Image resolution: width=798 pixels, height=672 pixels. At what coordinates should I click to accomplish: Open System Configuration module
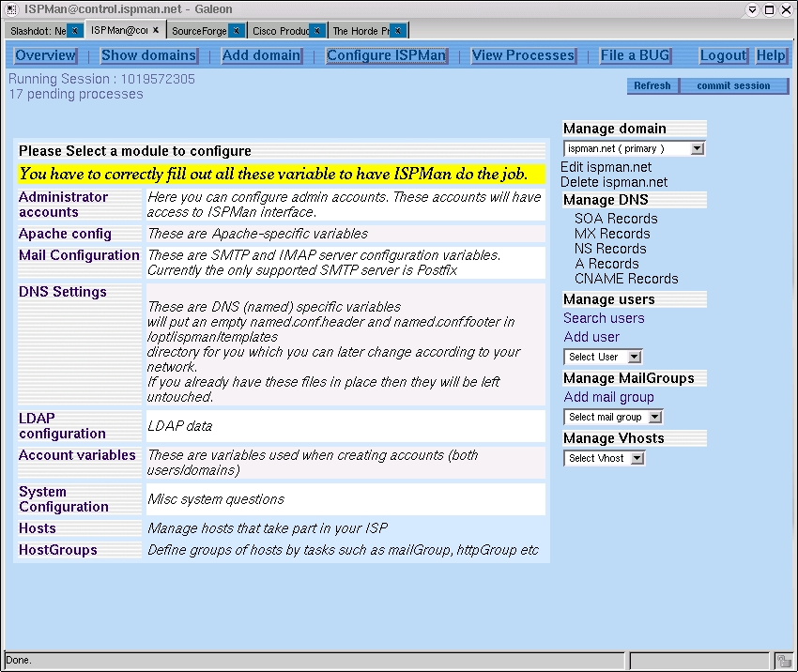(x=64, y=499)
